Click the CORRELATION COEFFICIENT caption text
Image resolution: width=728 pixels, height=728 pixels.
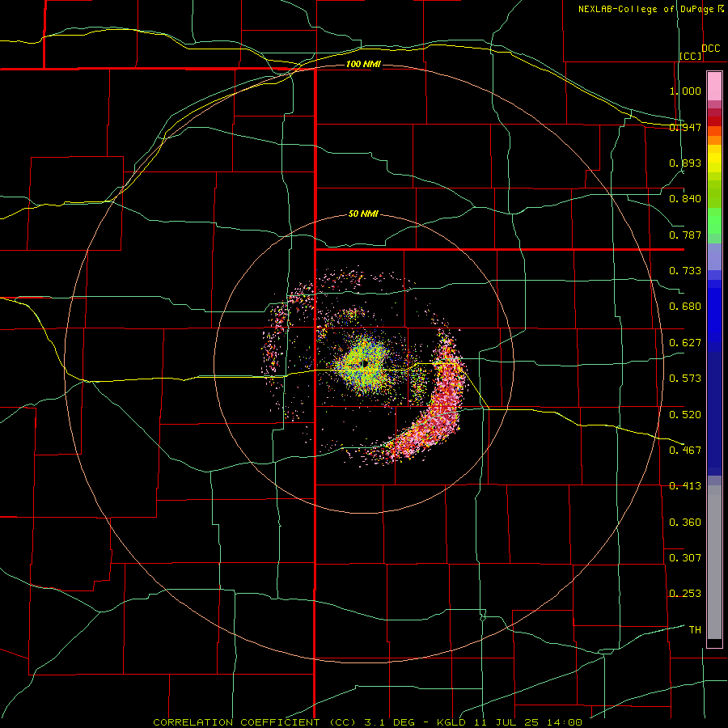[236, 722]
